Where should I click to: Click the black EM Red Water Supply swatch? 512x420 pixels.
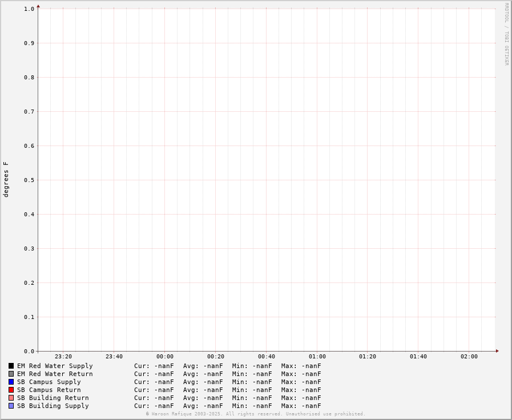(11, 366)
